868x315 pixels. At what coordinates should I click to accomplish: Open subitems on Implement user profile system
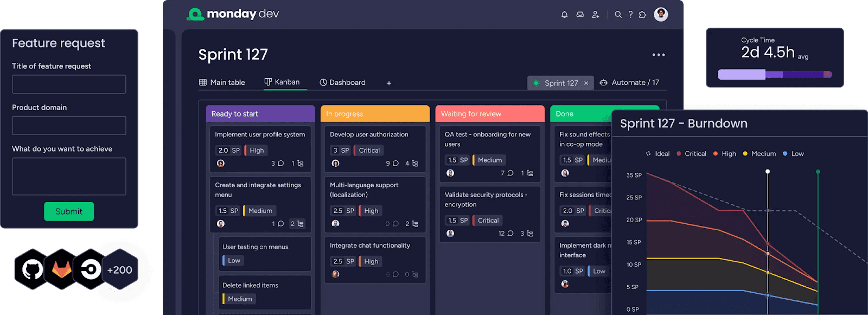tap(297, 163)
